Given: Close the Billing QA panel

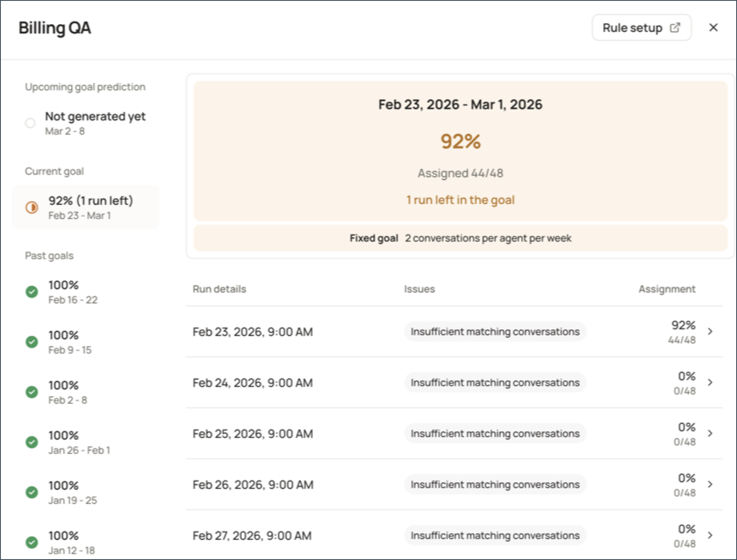Looking at the screenshot, I should pos(714,28).
